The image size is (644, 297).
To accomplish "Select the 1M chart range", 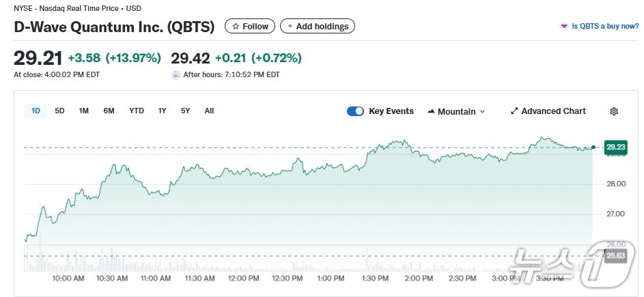I will coord(84,111).
